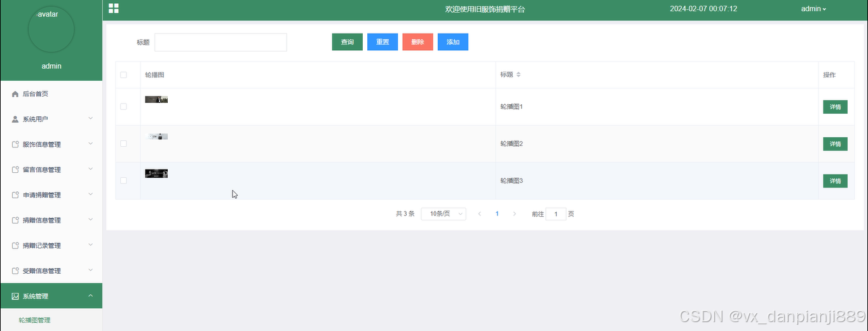Image resolution: width=868 pixels, height=331 pixels.
Task: Click the 共 3 条 total count text
Action: pos(405,214)
